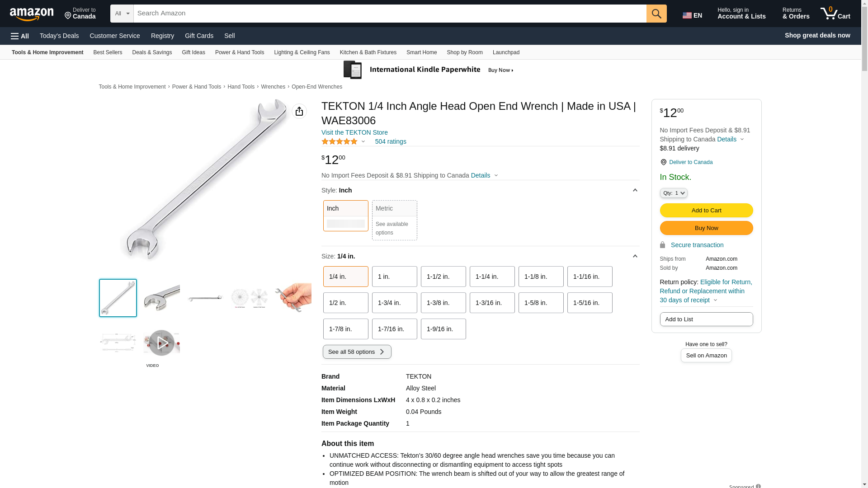Click the Deliver to Canada location icon
The height and width of the screenshot is (488, 868).
[69, 16]
